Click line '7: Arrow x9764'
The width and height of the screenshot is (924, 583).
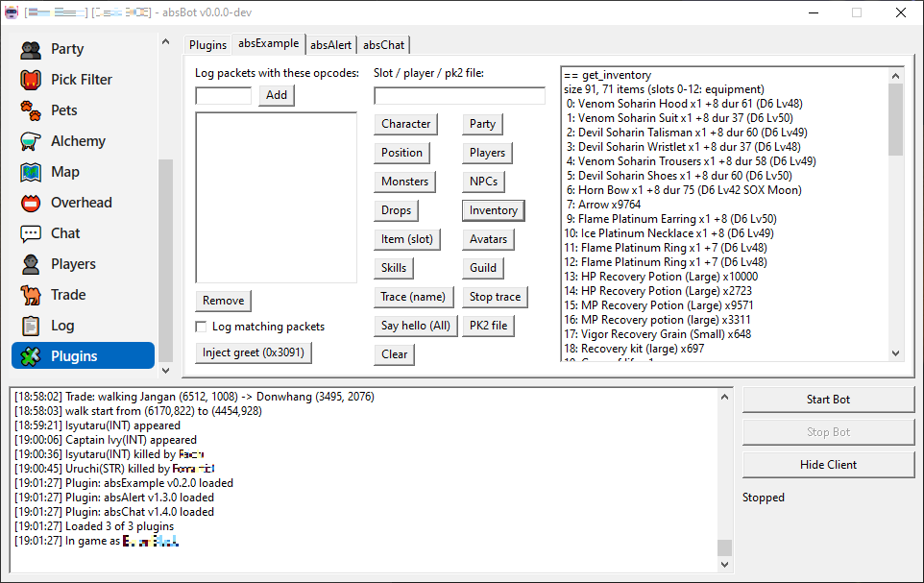603,205
